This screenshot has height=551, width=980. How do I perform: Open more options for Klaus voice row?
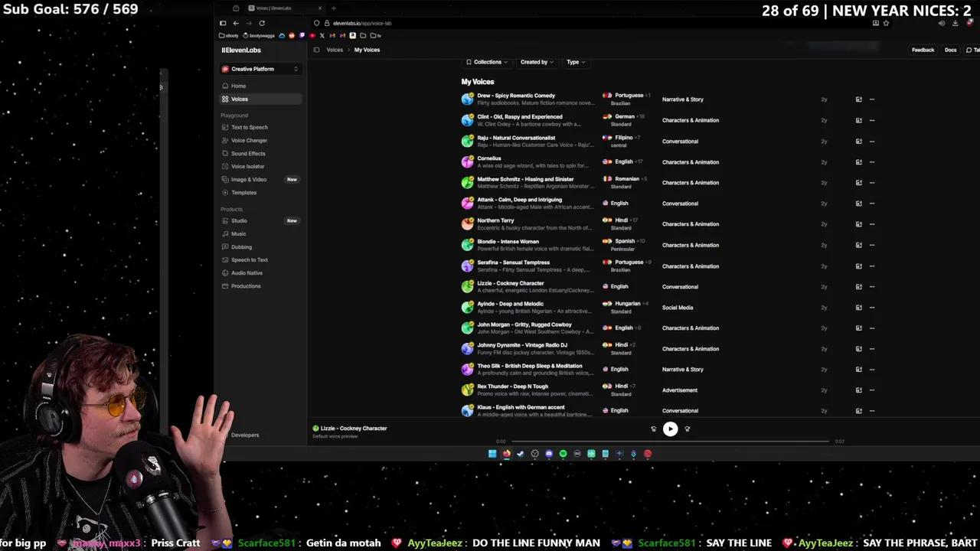(871, 410)
